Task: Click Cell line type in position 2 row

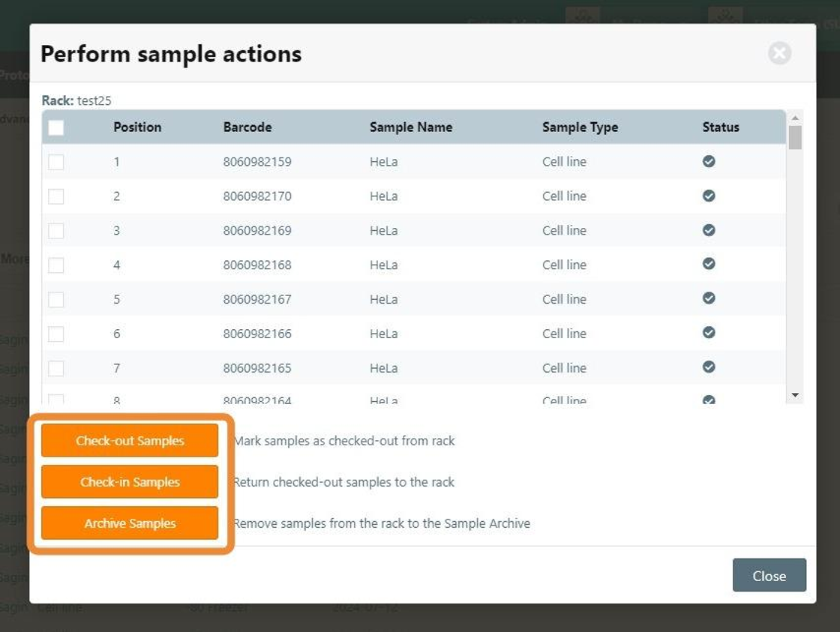Action: (564, 196)
